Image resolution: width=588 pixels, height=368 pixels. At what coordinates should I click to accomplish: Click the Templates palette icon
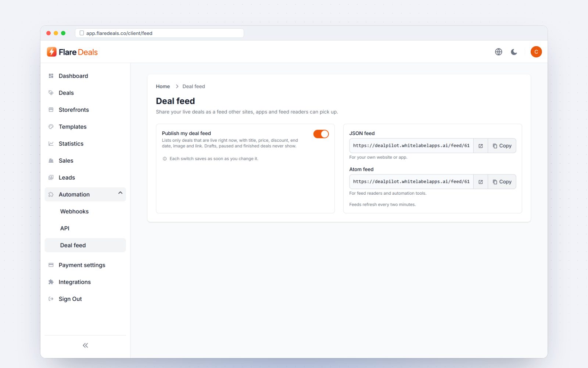coord(51,127)
